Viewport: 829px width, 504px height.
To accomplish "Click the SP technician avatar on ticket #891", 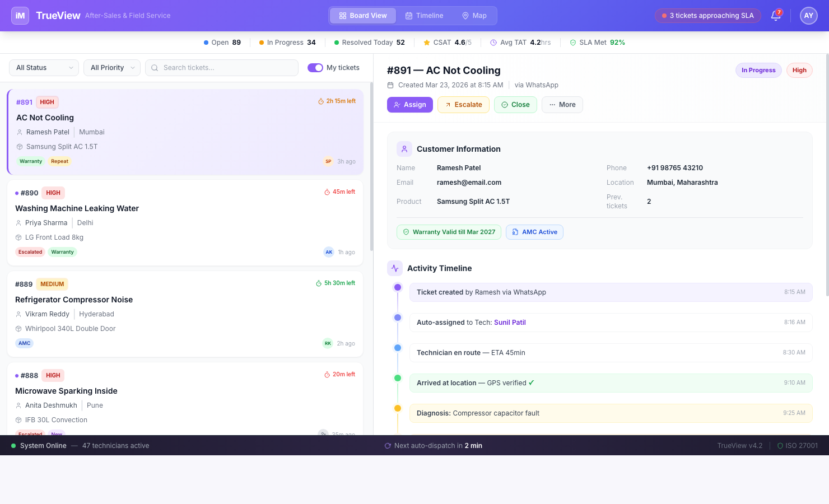I will point(328,161).
